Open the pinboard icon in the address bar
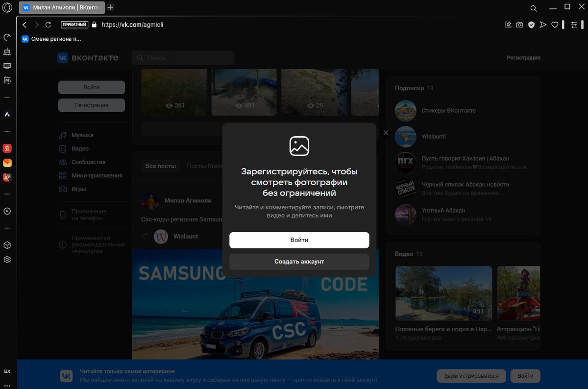Screen dimensions: 588x389 (x=508, y=24)
